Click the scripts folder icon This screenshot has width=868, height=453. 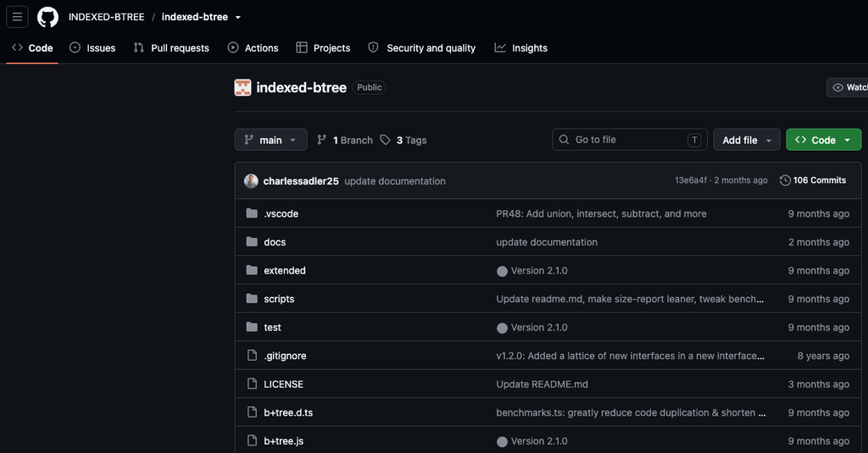click(x=252, y=299)
